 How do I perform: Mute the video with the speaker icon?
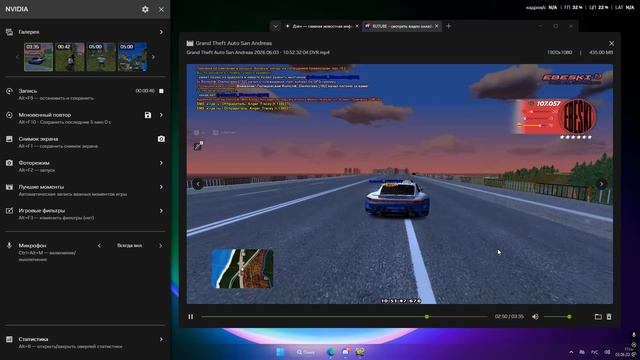pyautogui.click(x=535, y=317)
